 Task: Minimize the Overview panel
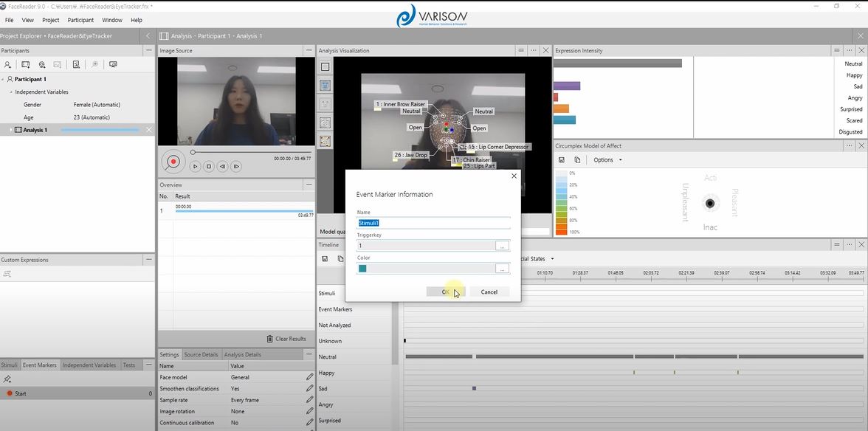point(309,185)
